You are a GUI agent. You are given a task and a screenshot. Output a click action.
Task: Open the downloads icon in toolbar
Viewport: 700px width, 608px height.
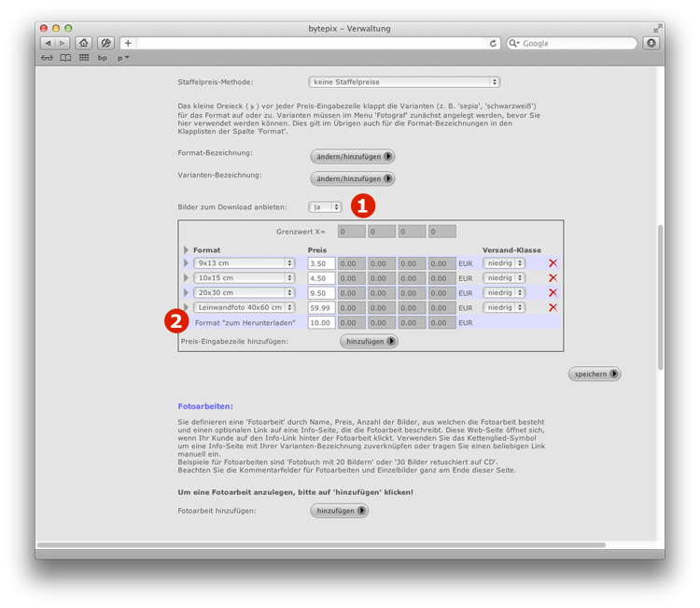click(651, 43)
